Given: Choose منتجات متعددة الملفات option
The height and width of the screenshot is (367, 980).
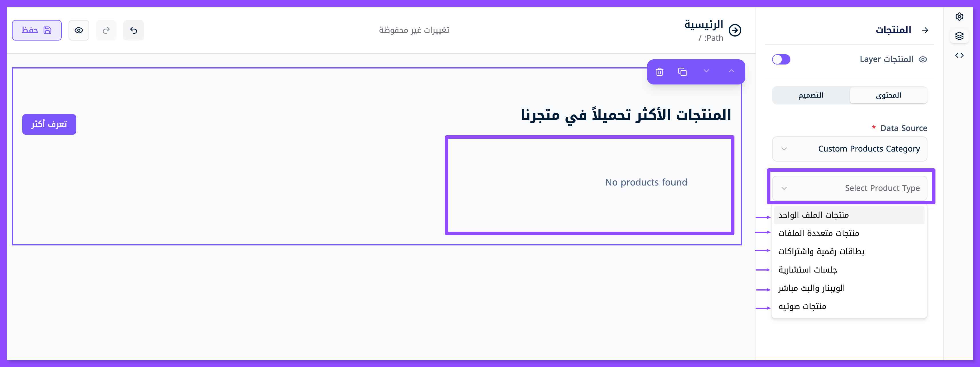Looking at the screenshot, I should tap(818, 233).
